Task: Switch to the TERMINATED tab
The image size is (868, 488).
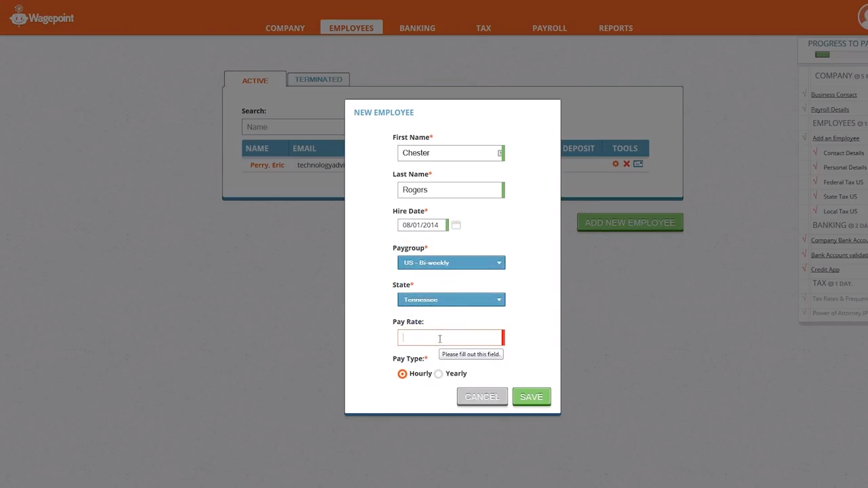Action: click(x=318, y=79)
